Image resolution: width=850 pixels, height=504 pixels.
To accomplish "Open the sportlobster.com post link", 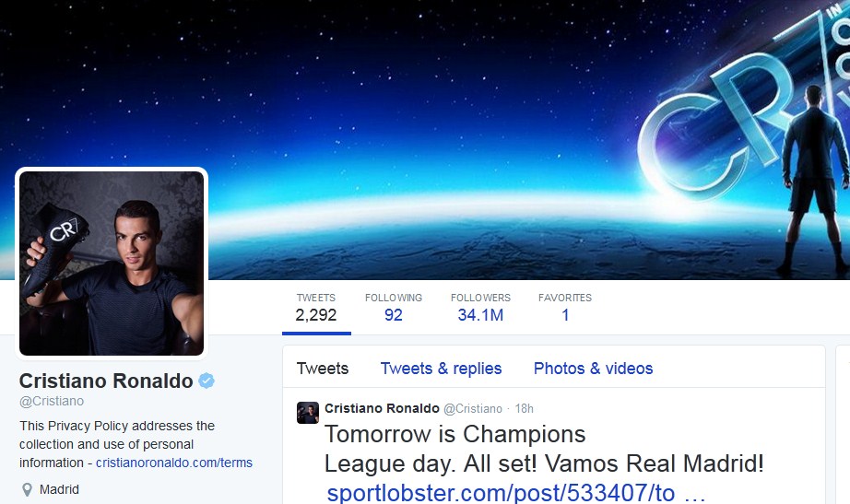I will pos(516,493).
